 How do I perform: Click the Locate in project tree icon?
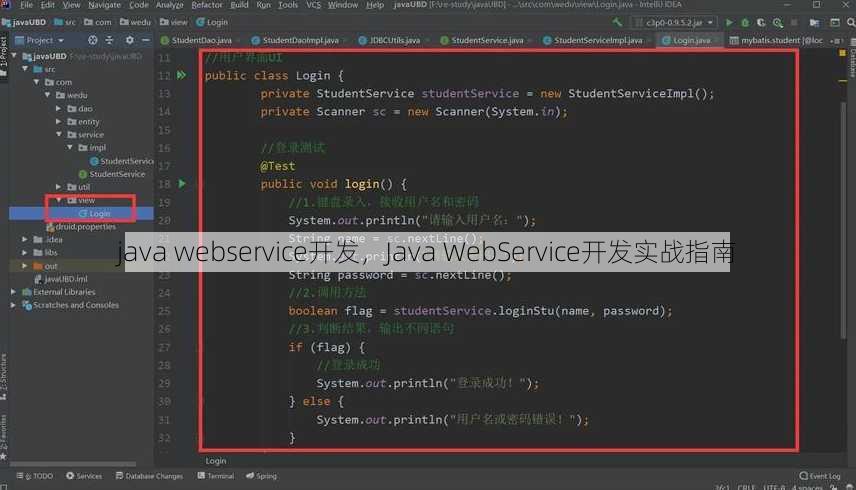point(93,40)
